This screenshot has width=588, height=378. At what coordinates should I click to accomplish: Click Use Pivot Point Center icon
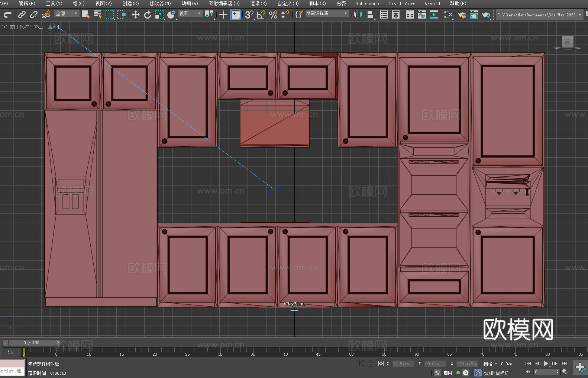[x=209, y=14]
